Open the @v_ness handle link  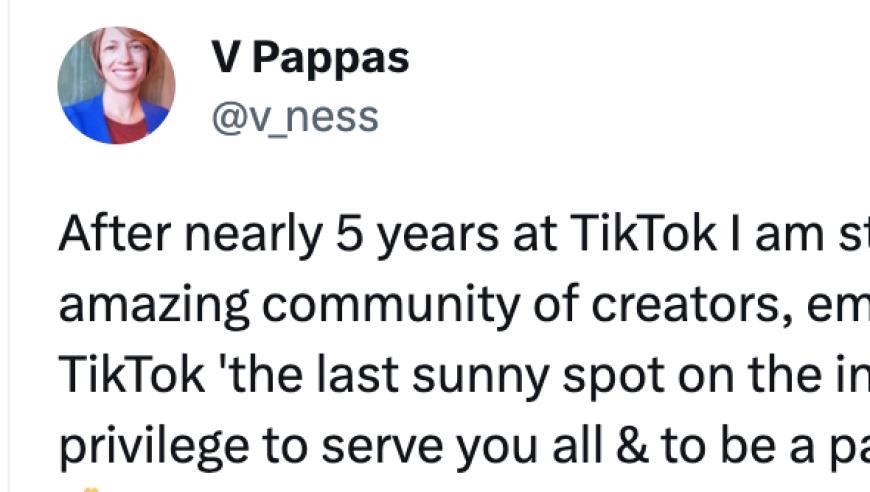pos(295,117)
